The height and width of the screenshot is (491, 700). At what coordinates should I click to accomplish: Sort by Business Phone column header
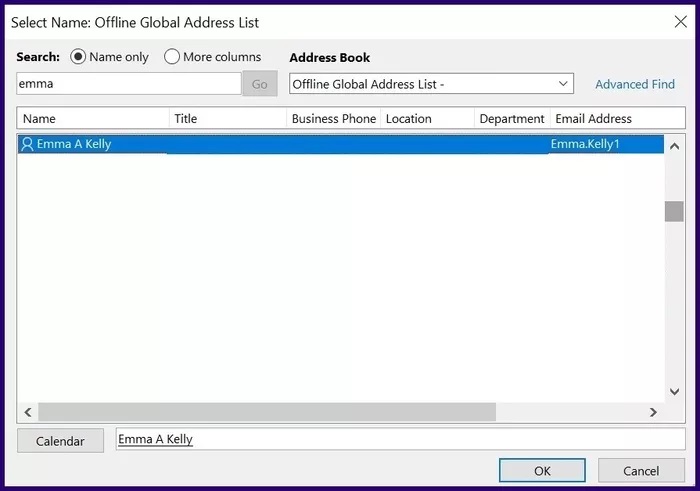[x=333, y=118]
